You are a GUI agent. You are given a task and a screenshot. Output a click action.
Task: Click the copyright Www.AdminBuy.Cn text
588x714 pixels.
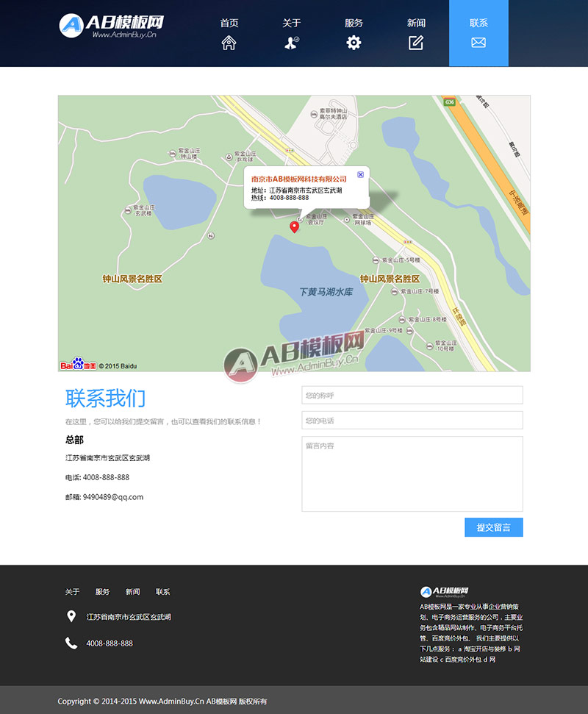[x=171, y=701]
